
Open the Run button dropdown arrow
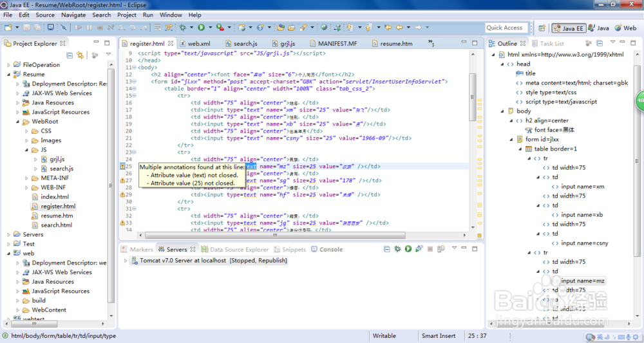pyautogui.click(x=210, y=28)
